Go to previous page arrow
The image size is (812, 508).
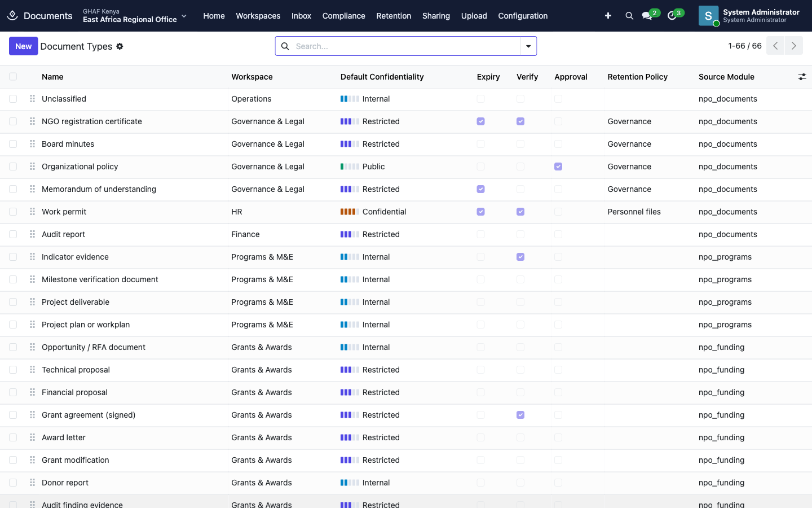tap(775, 46)
